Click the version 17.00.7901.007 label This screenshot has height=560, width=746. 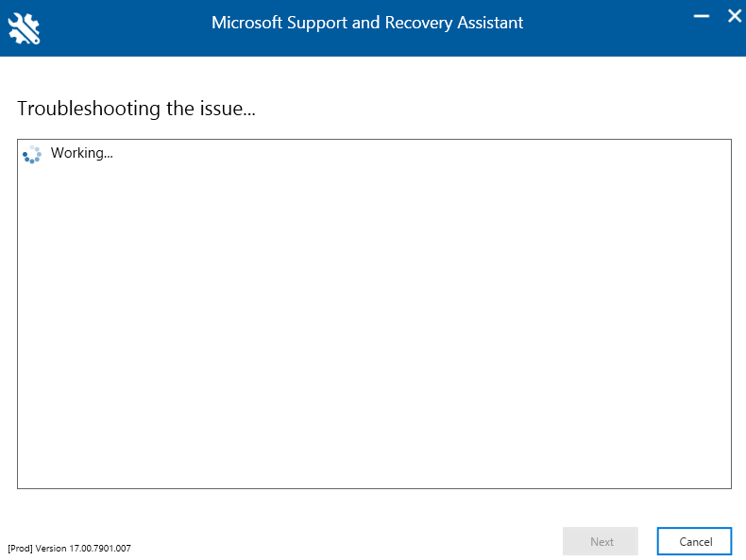point(70,548)
